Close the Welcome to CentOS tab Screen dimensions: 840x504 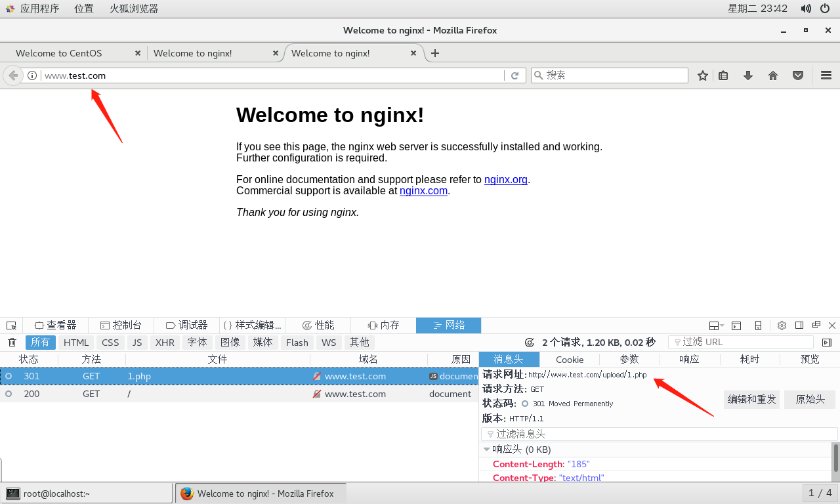[x=138, y=53]
